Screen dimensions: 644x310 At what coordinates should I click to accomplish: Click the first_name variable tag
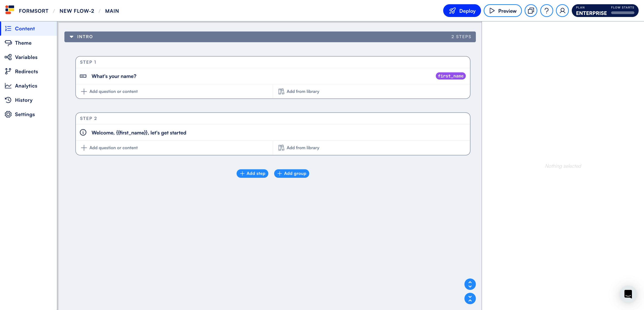(x=451, y=76)
